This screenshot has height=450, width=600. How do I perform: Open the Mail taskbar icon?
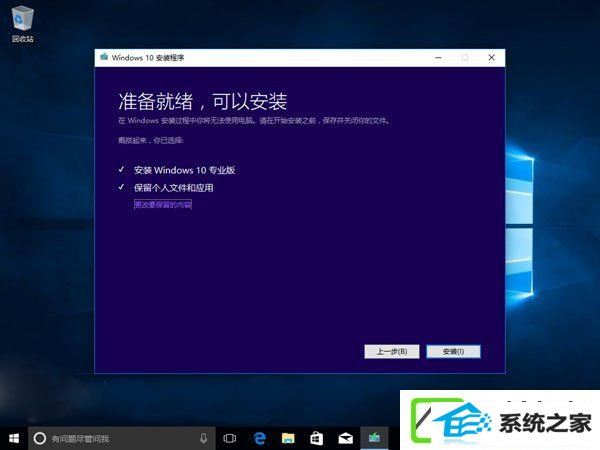click(346, 438)
